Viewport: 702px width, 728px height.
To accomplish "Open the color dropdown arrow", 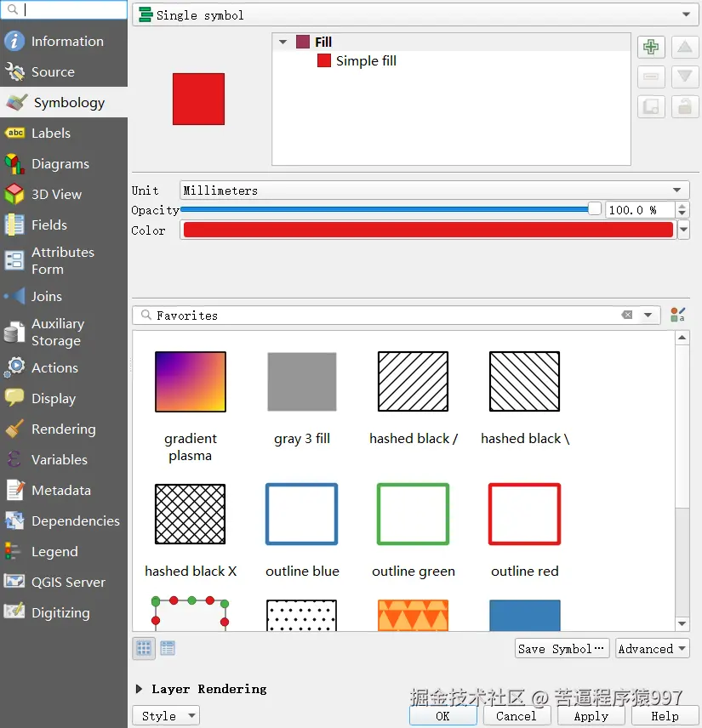I will coord(683,230).
